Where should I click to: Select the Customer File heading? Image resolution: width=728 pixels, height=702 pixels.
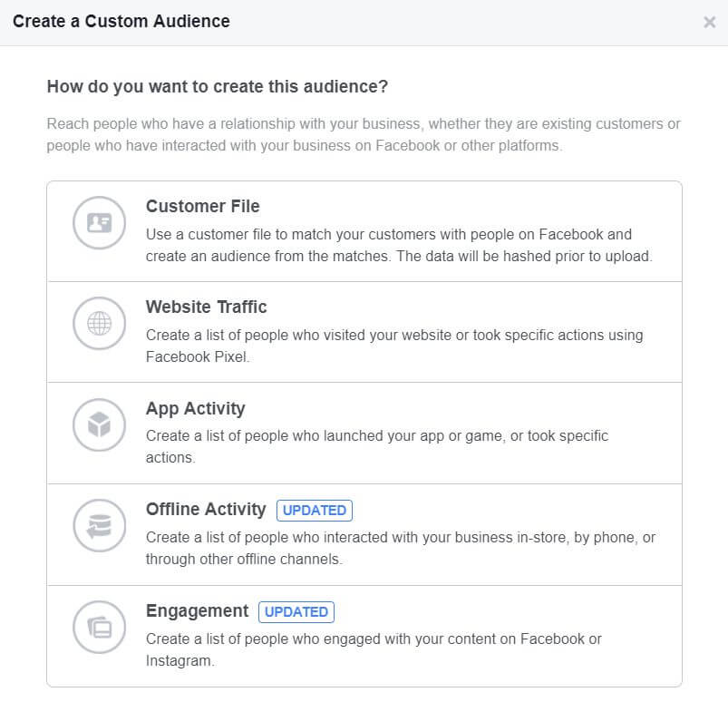coord(202,206)
